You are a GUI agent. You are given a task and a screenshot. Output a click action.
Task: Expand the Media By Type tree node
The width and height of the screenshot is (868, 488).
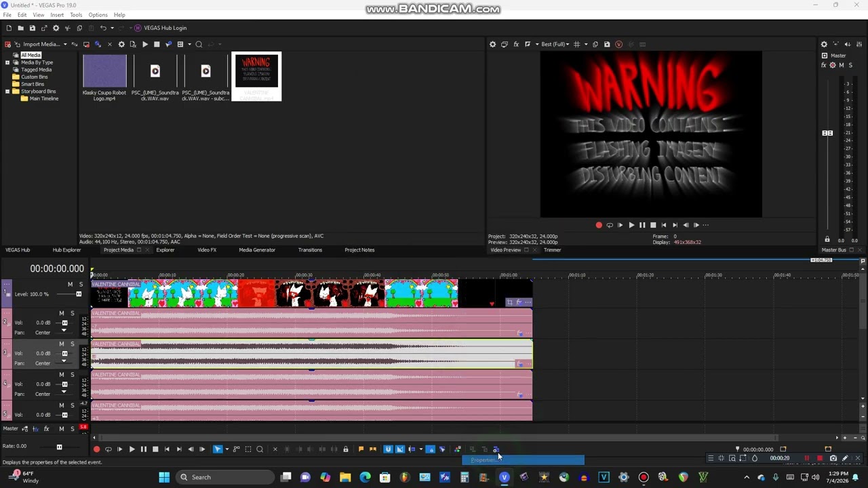[7, 62]
